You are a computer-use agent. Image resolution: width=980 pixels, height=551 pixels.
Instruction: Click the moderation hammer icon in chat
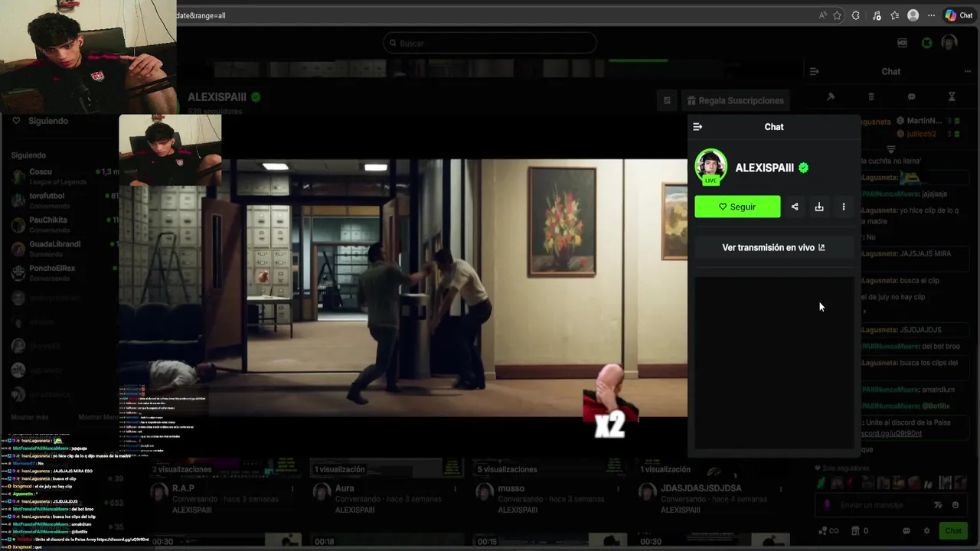coord(831,97)
